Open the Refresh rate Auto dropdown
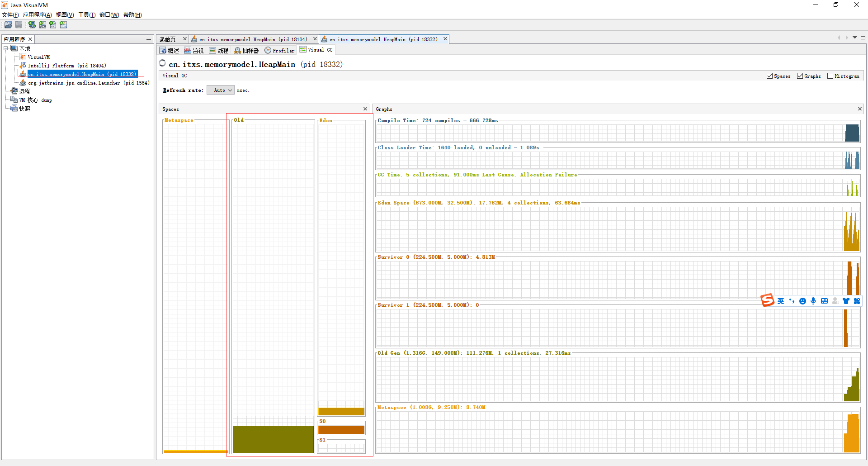 point(221,90)
